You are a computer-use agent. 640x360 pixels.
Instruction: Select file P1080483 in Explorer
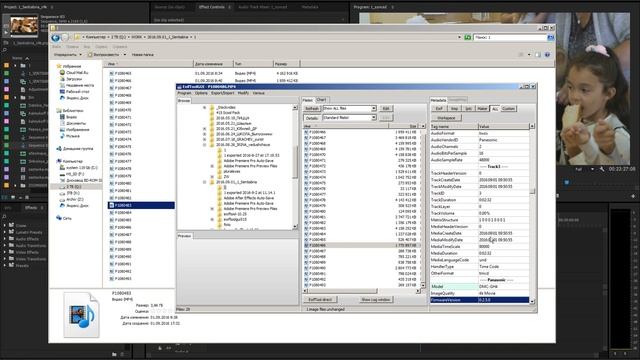point(141,205)
